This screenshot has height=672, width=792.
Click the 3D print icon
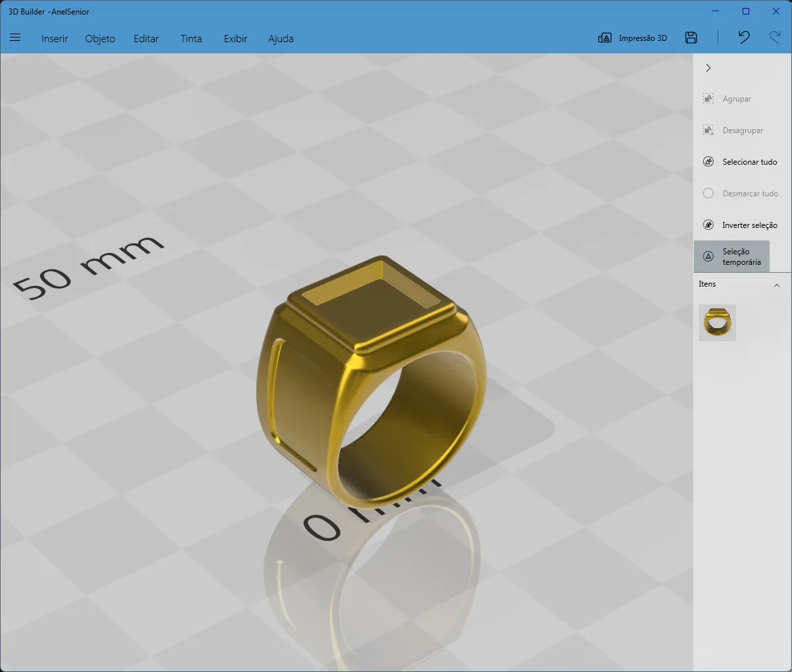pyautogui.click(x=605, y=38)
